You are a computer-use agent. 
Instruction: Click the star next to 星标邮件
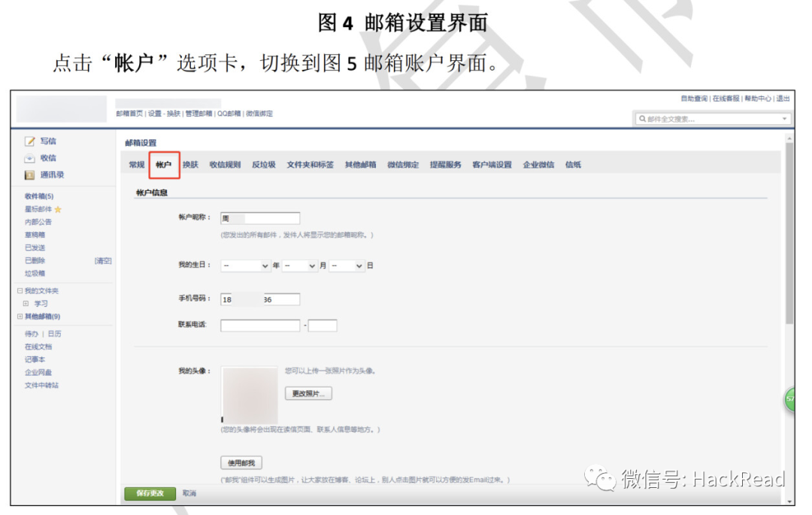tap(58, 210)
